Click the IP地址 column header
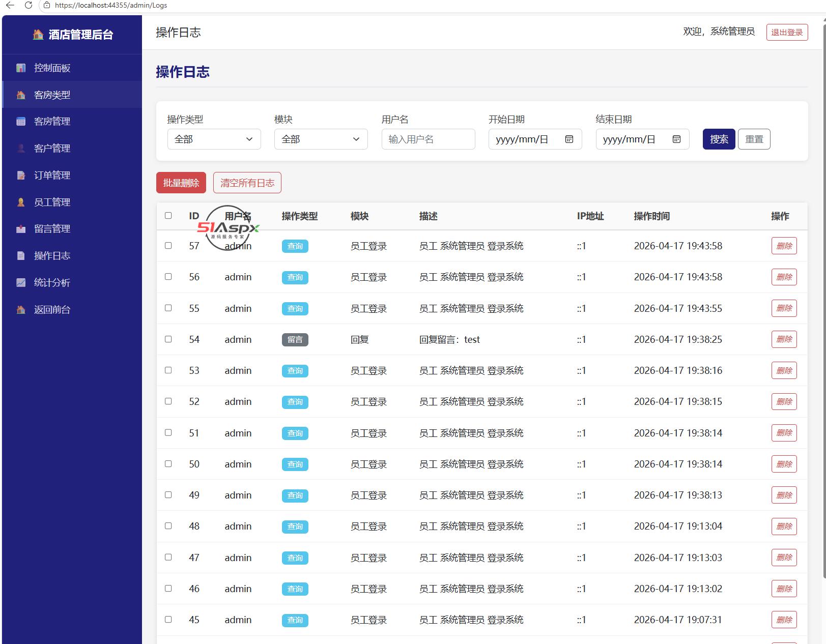Screen dimensions: 826x644 [590, 216]
